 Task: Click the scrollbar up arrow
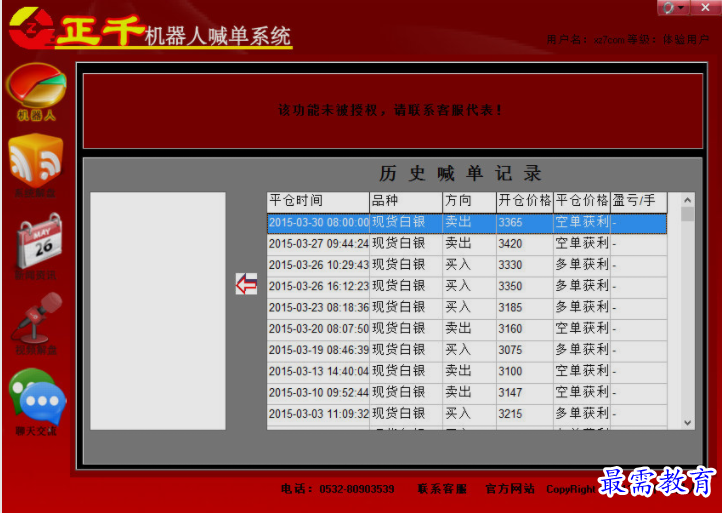pyautogui.click(x=687, y=200)
